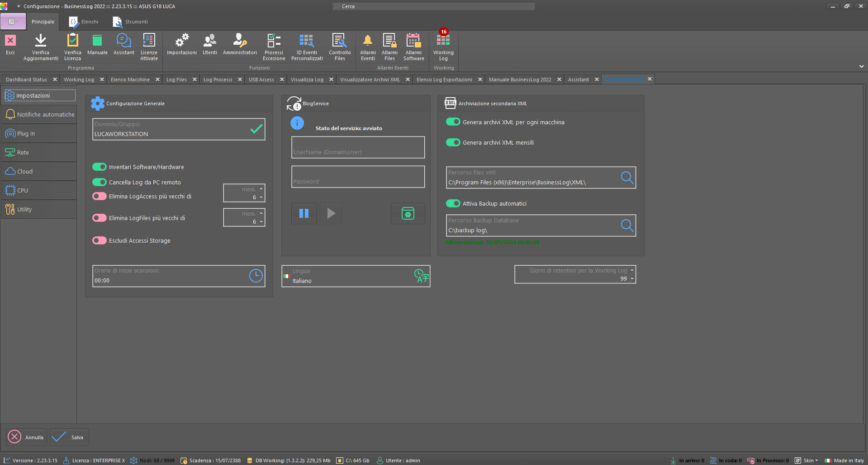Screen dimensions: 868x465
Task: Toggle Genera archivi XML per ogni macchina
Action: coord(453,122)
